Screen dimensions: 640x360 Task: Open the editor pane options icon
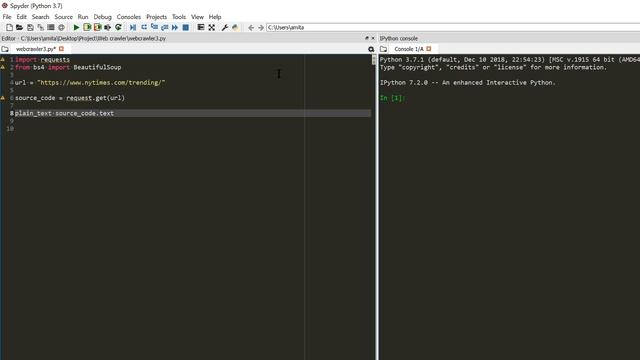[x=371, y=49]
